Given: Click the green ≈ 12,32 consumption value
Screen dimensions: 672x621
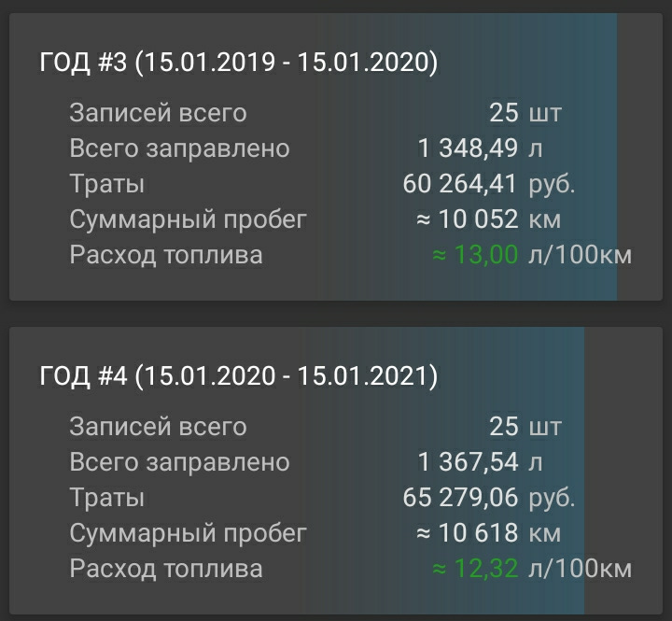Looking at the screenshot, I should pos(474,569).
